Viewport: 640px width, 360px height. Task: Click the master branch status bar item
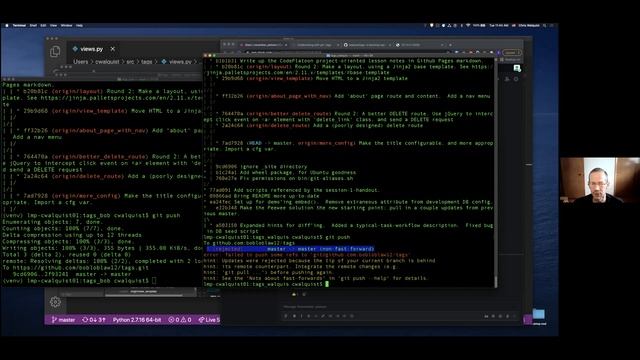click(63, 320)
